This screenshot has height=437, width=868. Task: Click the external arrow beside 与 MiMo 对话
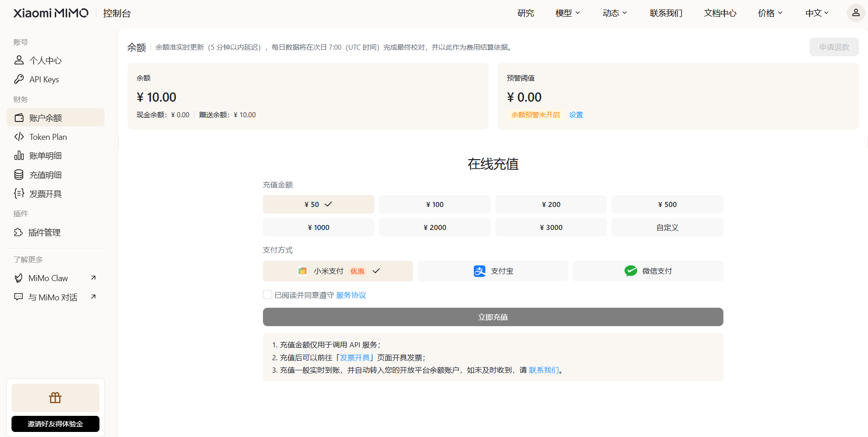[x=93, y=297]
